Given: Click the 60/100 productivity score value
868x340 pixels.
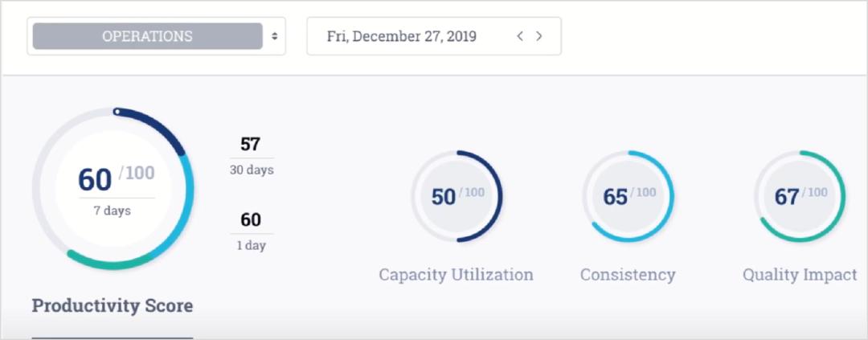Looking at the screenshot, I should coord(117,179).
